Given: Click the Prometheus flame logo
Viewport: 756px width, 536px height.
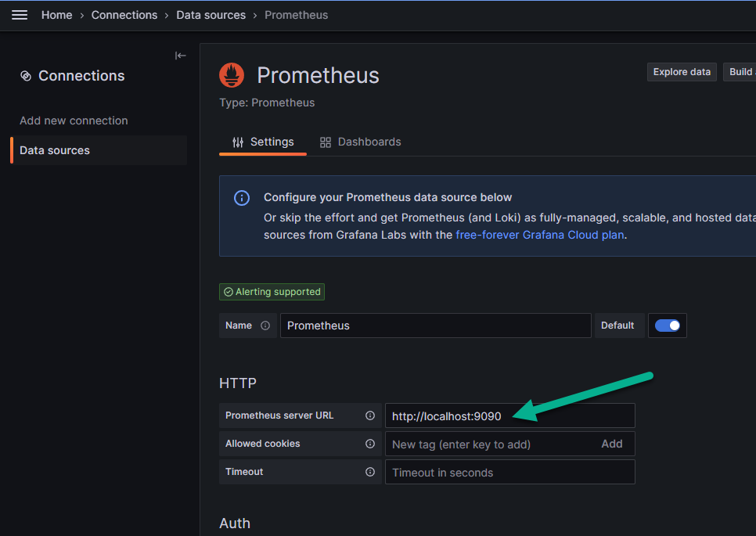Looking at the screenshot, I should click(232, 75).
